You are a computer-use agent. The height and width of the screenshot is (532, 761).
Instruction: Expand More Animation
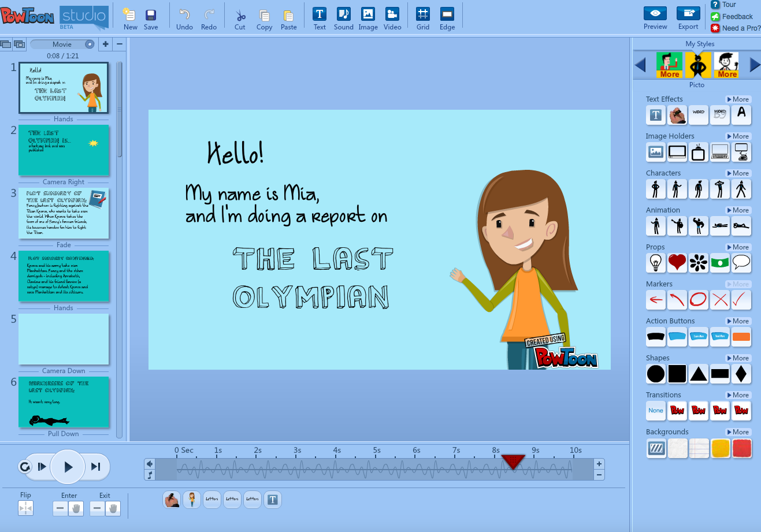(738, 210)
